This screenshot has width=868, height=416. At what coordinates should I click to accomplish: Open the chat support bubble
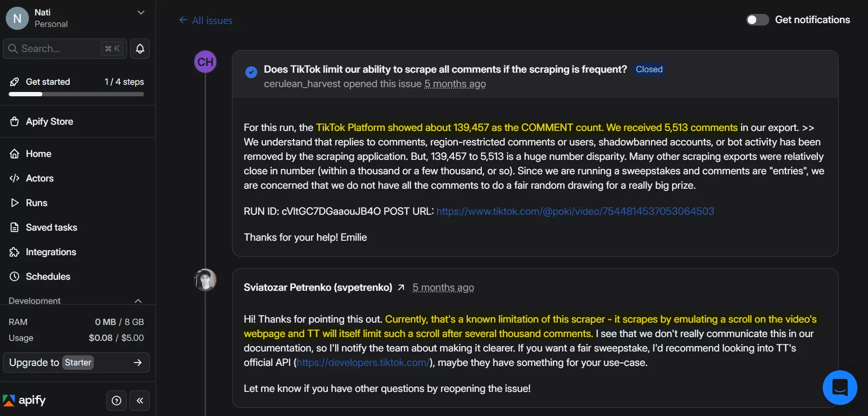tap(840, 388)
